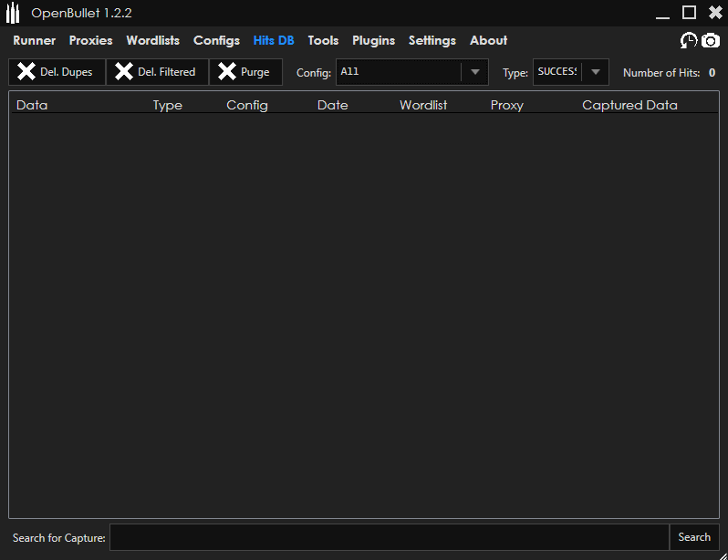Open the Runner tab

[x=35, y=40]
